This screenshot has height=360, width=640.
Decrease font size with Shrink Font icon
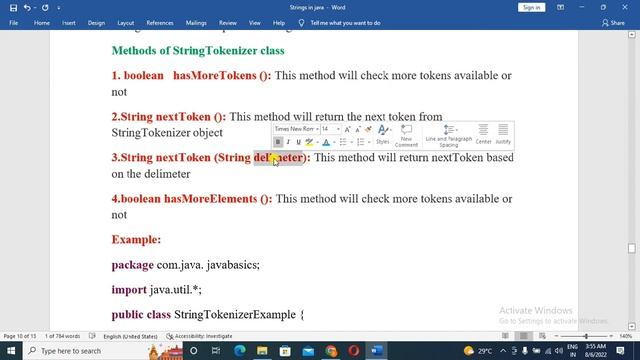point(358,129)
